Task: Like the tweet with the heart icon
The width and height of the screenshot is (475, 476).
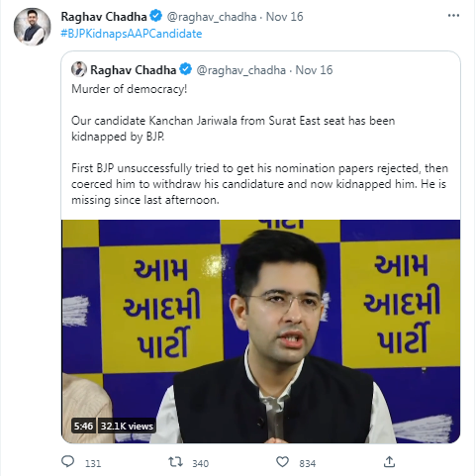Action: (282, 462)
